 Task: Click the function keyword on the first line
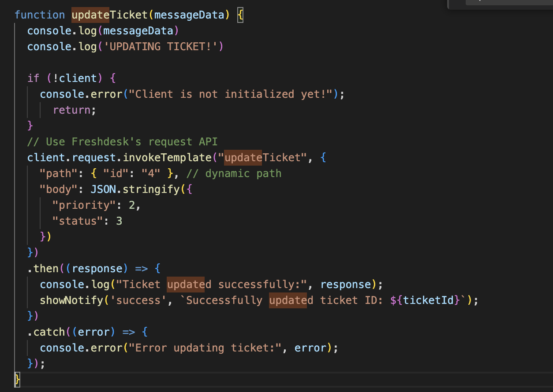pyautogui.click(x=40, y=15)
